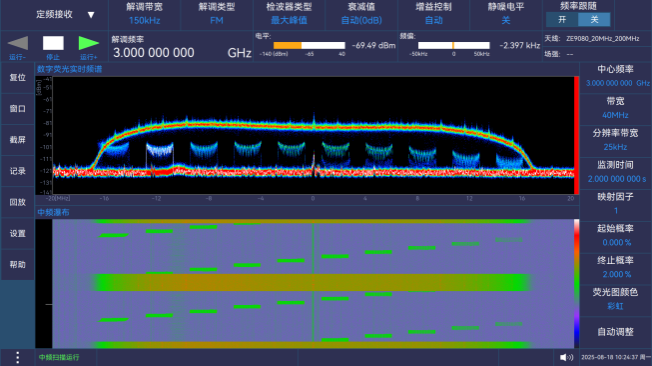Viewport: 652px width, 366px height.
Task: Click the green run forward arrow
Action: click(89, 43)
